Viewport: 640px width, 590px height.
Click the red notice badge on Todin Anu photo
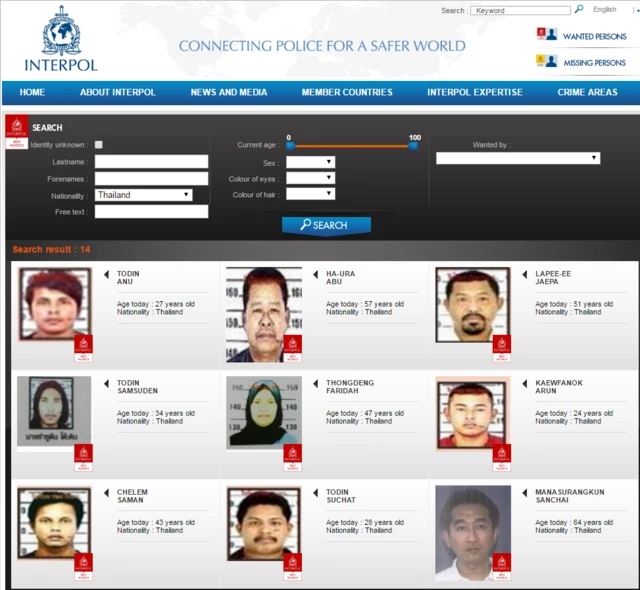click(83, 348)
